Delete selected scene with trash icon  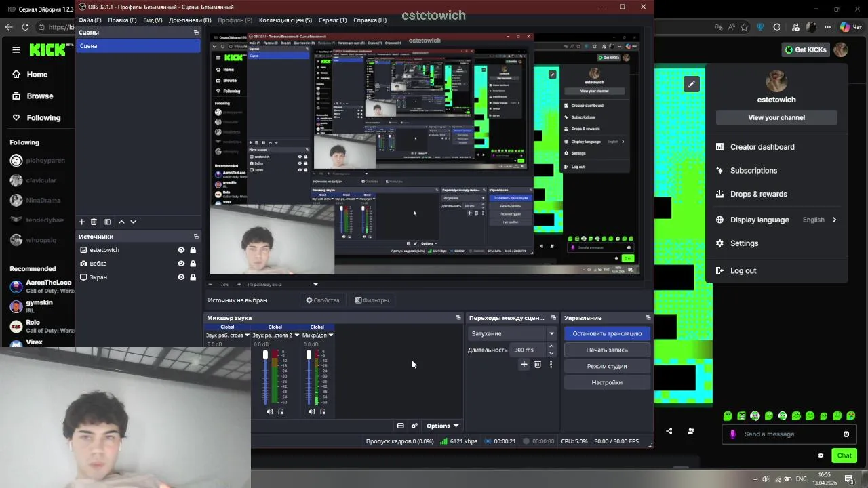coord(94,222)
